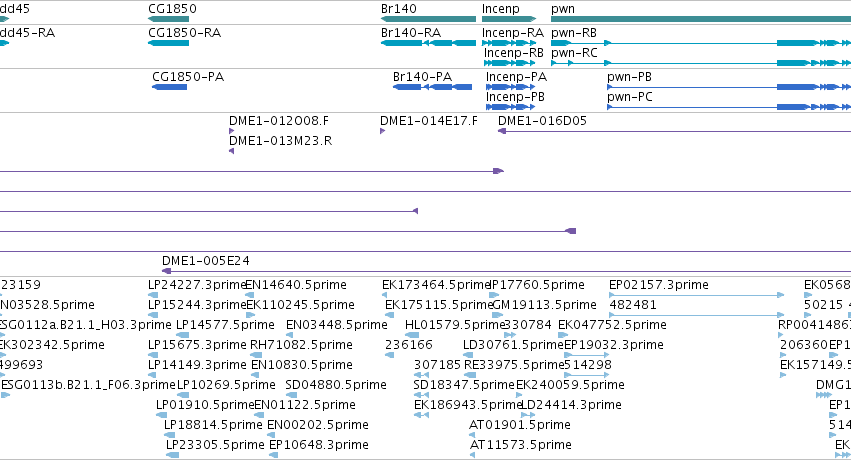Select EST EK047752.5prime

pyautogui.click(x=612, y=325)
